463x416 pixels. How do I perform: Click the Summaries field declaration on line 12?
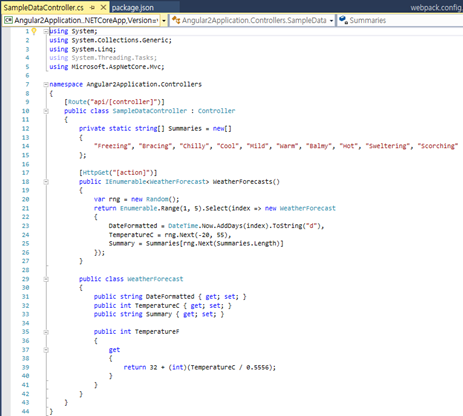click(x=185, y=129)
